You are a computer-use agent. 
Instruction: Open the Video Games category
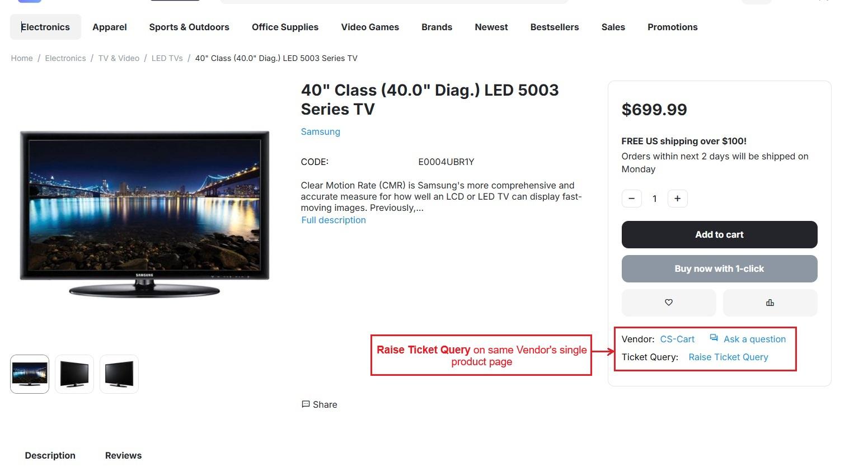point(370,27)
